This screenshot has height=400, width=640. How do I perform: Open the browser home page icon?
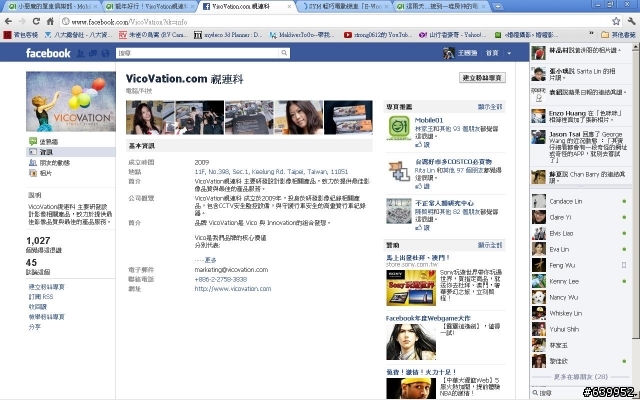pyautogui.click(x=50, y=22)
